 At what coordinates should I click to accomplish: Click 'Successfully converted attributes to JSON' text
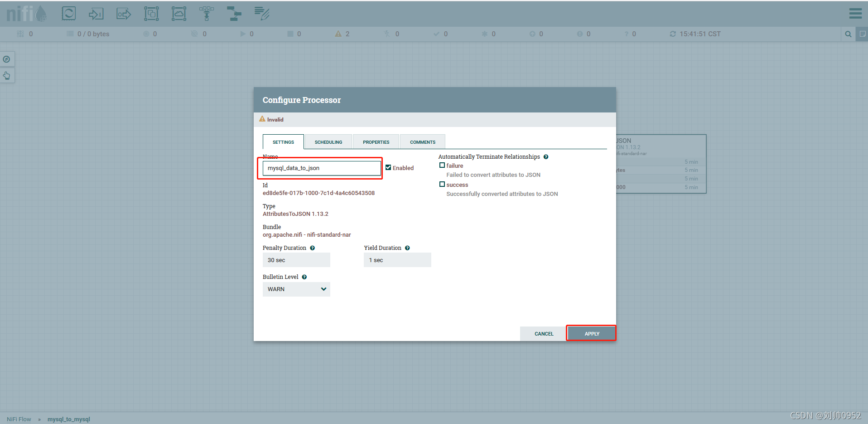[x=502, y=194]
